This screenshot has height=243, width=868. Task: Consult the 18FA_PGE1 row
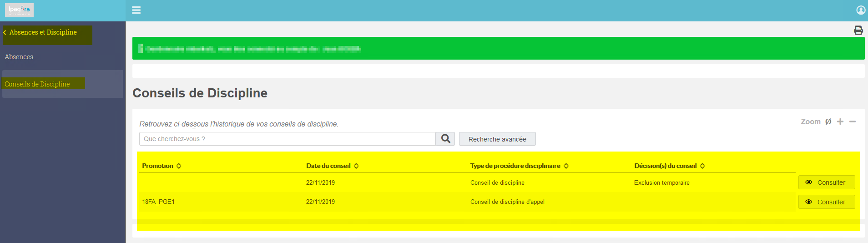click(x=827, y=202)
